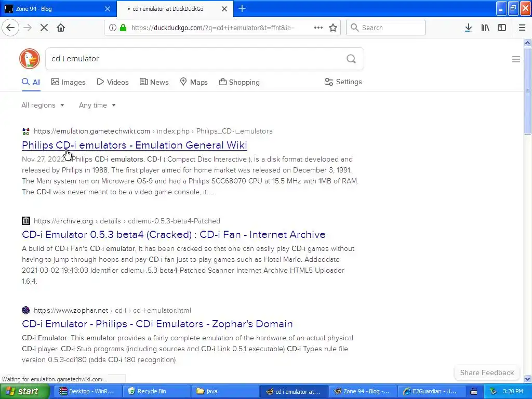Screen dimensions: 532x399
Task: Focus the Firefox toolbar Search box
Action: tap(385, 28)
